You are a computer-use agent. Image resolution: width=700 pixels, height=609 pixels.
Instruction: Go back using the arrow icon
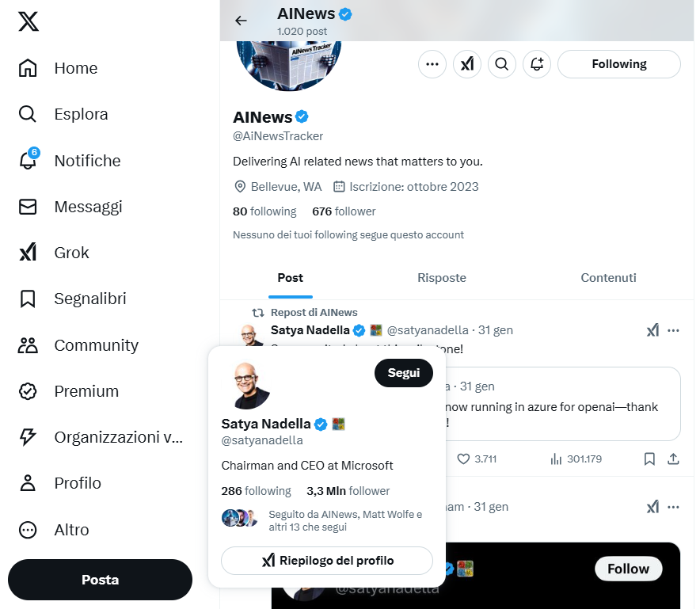coord(241,21)
